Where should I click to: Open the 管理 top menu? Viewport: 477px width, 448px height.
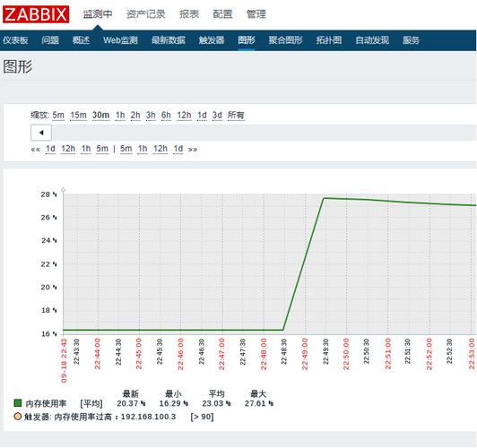(256, 14)
